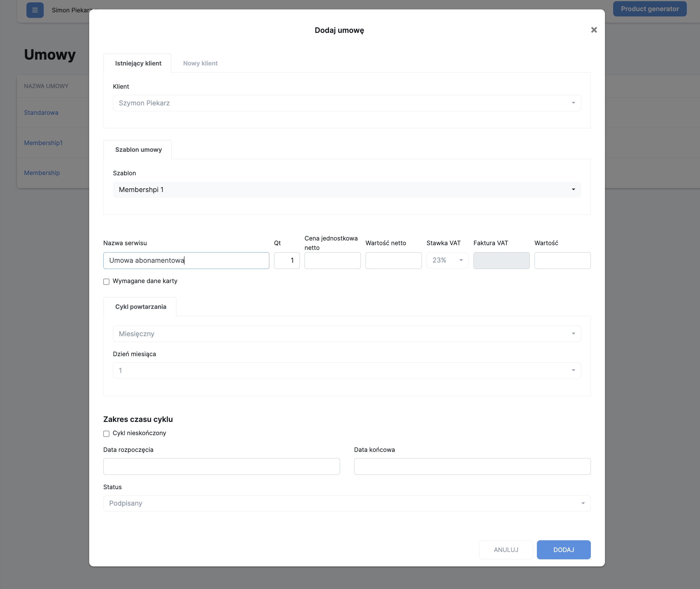Click the Product generator button

[649, 9]
